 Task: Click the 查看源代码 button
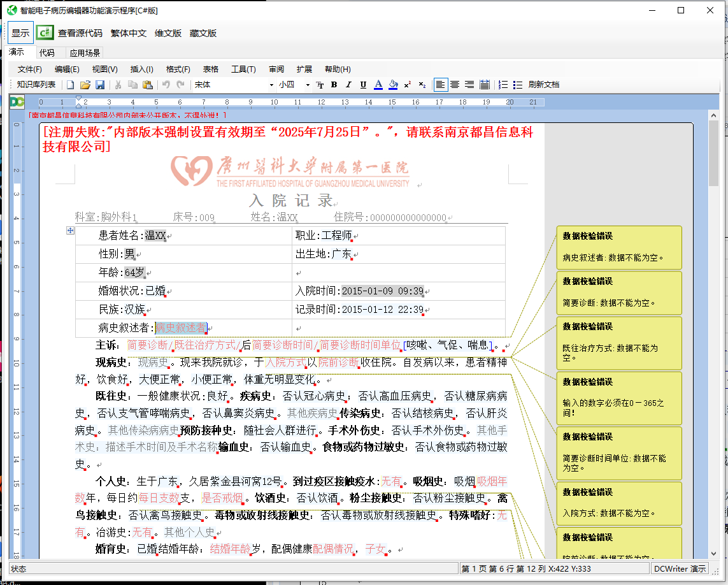[80, 33]
